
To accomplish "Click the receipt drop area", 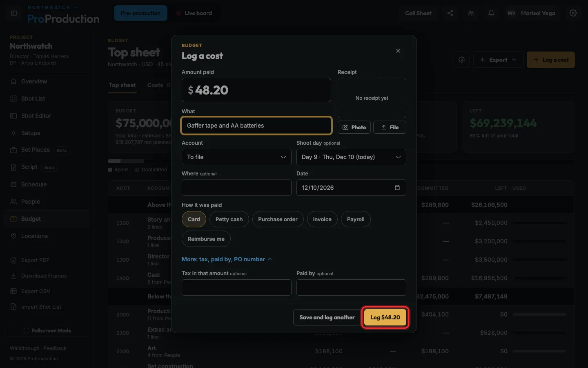I will click(x=372, y=98).
